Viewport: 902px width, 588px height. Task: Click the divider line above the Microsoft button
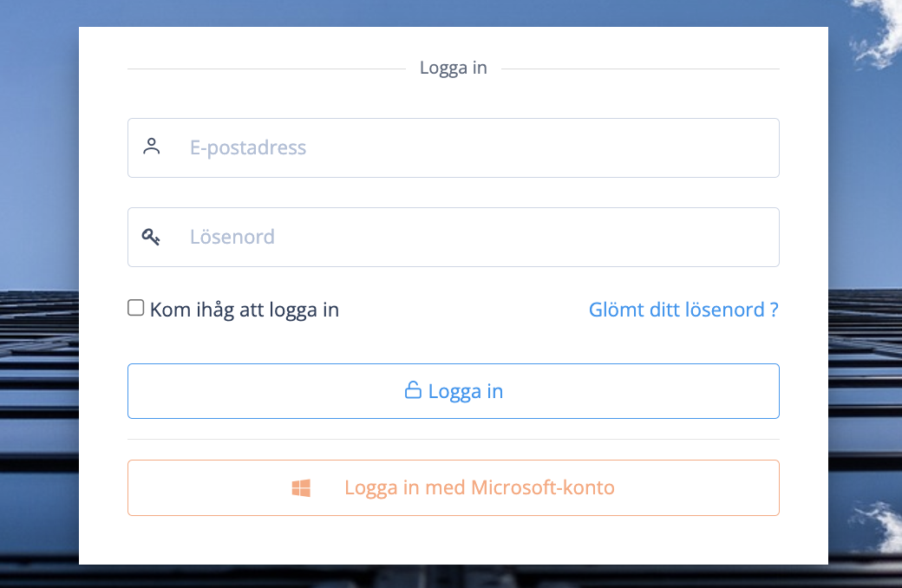coord(453,439)
